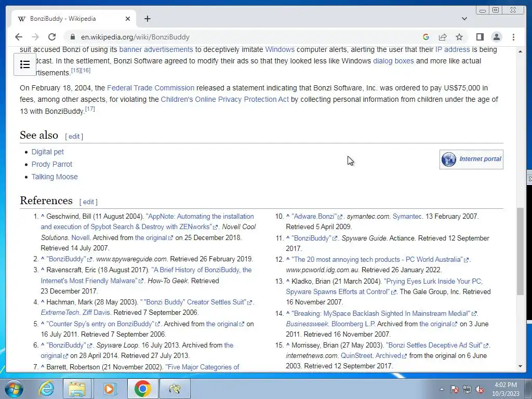
Task: Open the Windows Start menu
Action: [14, 389]
